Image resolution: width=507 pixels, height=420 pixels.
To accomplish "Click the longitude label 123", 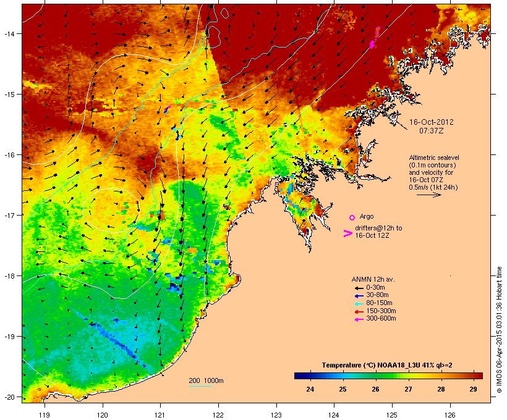I will [x=276, y=415].
